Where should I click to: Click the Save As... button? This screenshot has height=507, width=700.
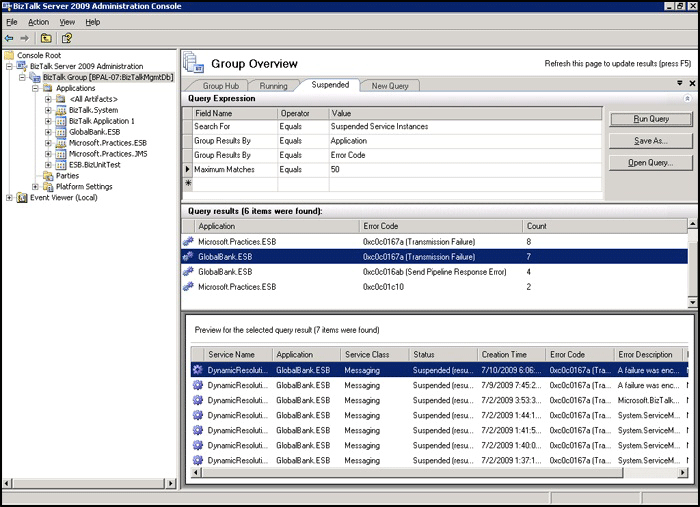click(x=651, y=141)
